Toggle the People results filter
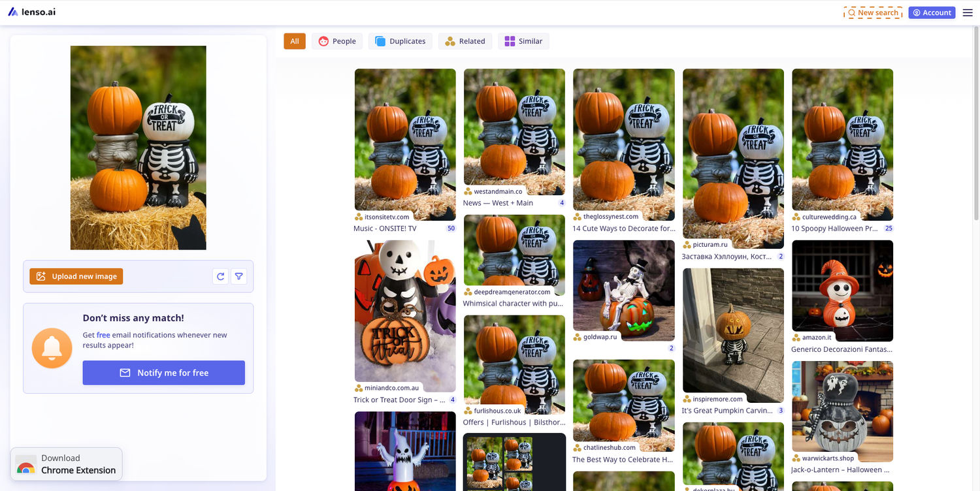The image size is (980, 491). pos(336,40)
